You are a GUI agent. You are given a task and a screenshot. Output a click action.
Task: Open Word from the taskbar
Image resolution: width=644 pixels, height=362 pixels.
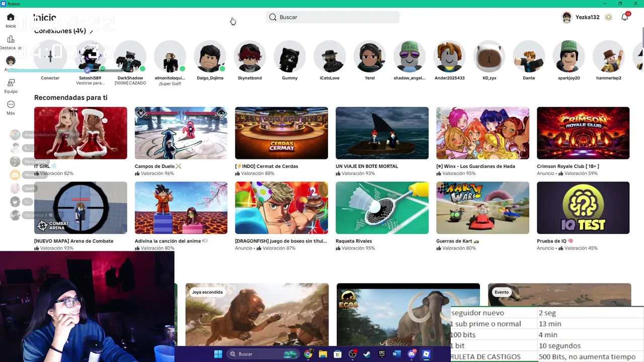click(x=396, y=354)
